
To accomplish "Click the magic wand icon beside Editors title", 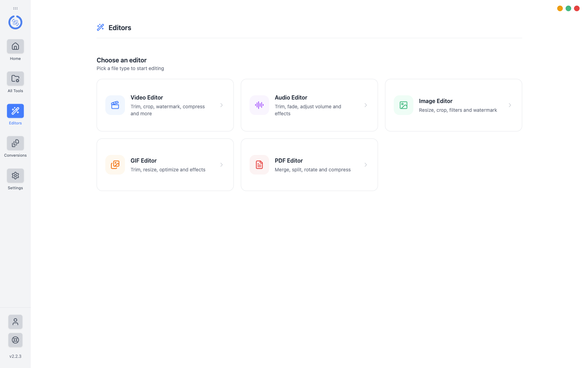I will point(100,27).
